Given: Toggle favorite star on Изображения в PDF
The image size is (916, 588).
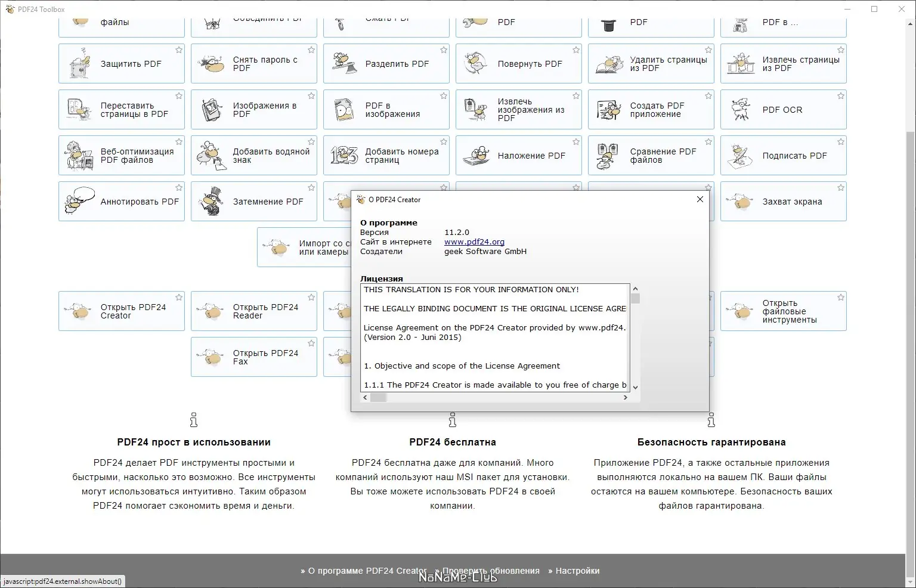Looking at the screenshot, I should [x=311, y=96].
